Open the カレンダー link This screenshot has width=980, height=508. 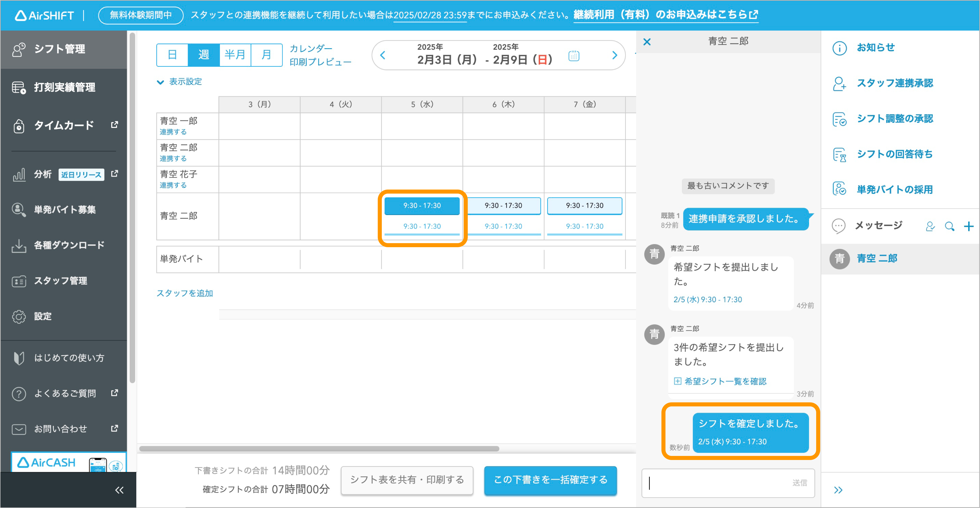click(x=311, y=48)
